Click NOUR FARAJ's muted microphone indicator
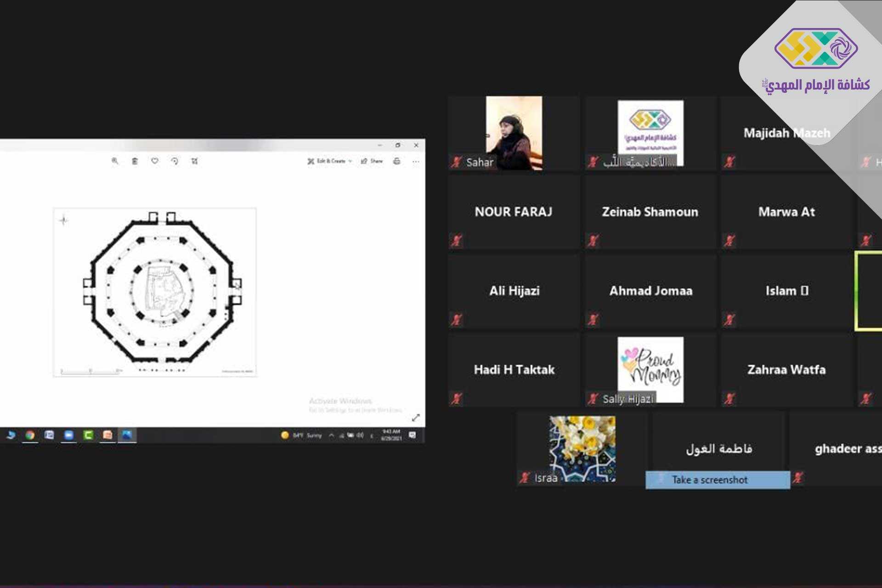The height and width of the screenshot is (588, 882). (457, 240)
